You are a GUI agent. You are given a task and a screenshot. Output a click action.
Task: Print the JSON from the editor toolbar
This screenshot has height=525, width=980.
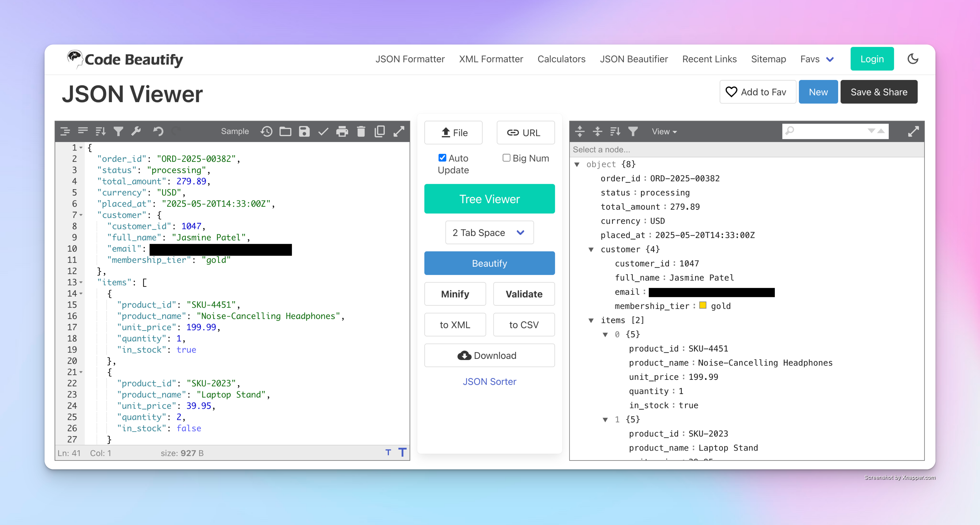coord(342,131)
